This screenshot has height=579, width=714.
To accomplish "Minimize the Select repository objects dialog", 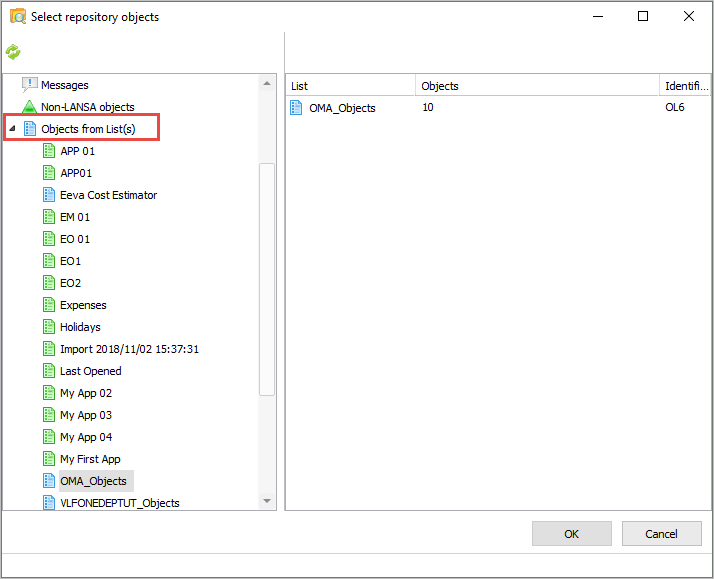I will [x=598, y=16].
